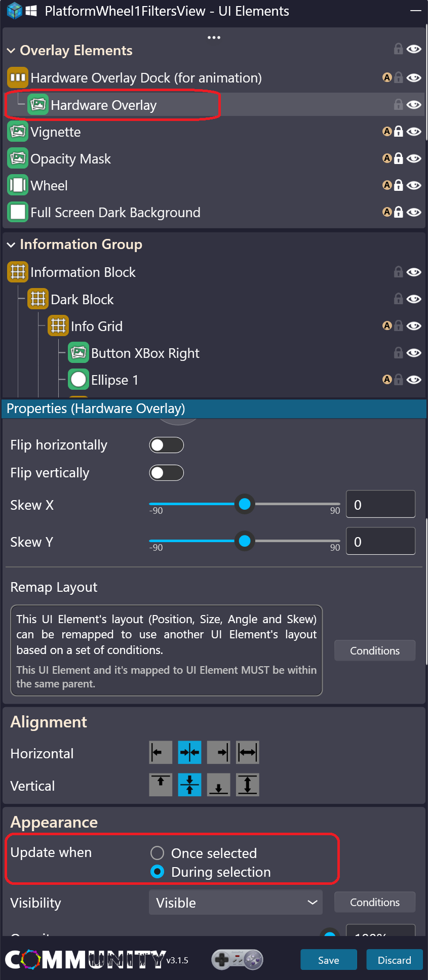Unlock the Vignette element lock icon
428x980 pixels.
pos(399,132)
